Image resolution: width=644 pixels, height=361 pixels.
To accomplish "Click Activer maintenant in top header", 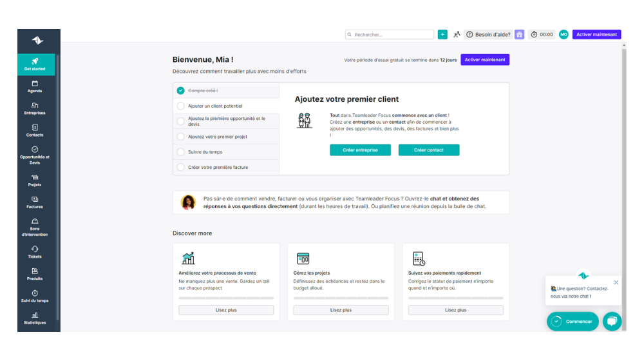I will click(596, 35).
